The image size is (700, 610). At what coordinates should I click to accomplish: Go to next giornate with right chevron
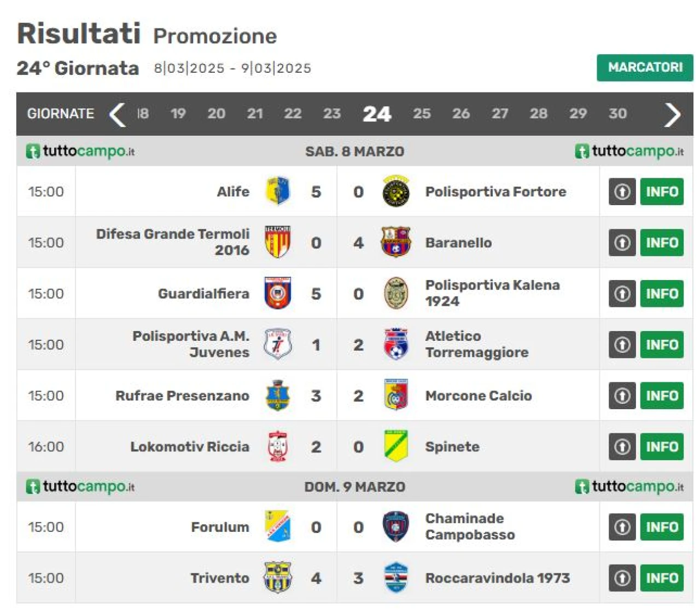click(673, 114)
